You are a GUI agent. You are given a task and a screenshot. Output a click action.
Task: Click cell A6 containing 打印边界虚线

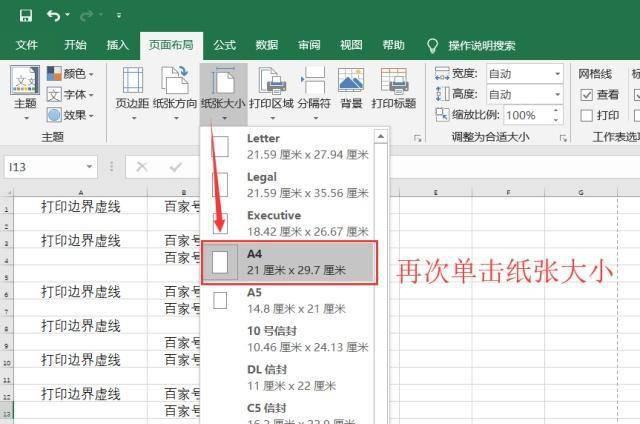coord(80,292)
